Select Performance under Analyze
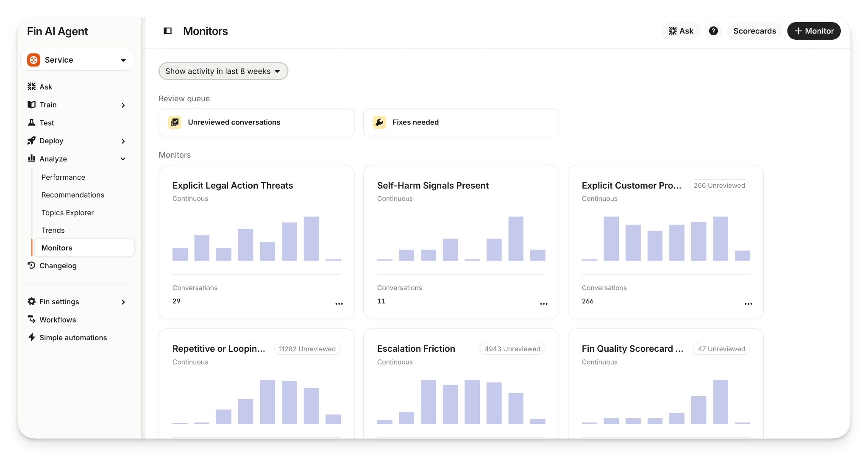 coord(63,177)
